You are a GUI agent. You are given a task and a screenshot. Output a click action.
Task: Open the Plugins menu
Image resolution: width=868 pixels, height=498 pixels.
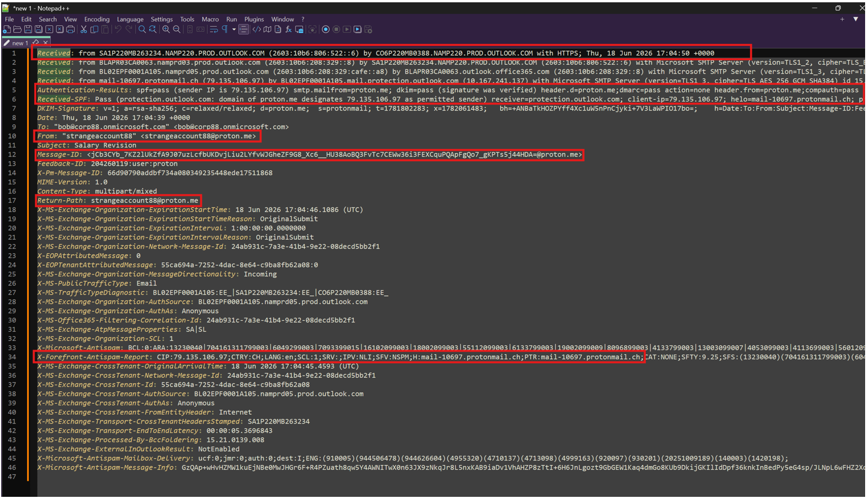click(254, 19)
